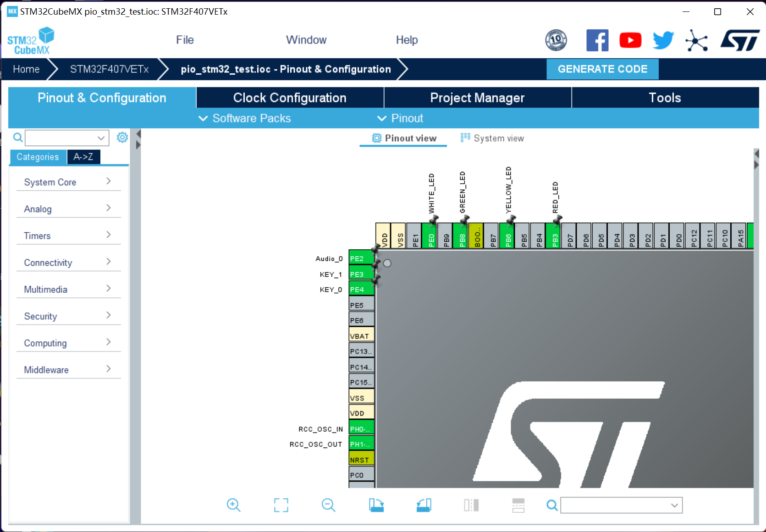Open the Software Packs dropdown
The height and width of the screenshot is (532, 766).
pyautogui.click(x=244, y=118)
